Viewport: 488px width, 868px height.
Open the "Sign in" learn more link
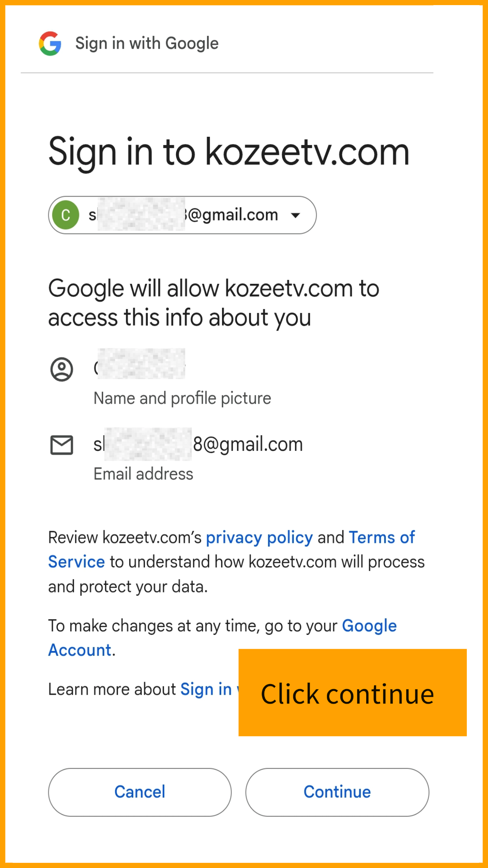tap(206, 689)
